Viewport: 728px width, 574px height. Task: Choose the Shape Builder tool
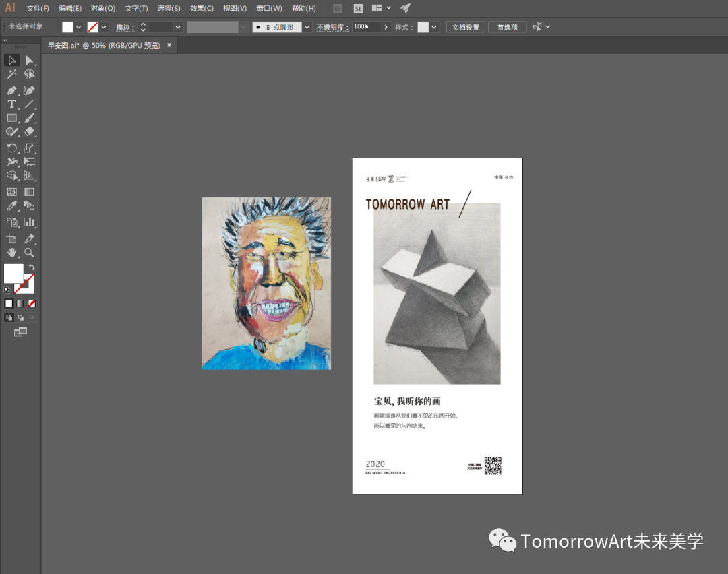pyautogui.click(x=12, y=175)
